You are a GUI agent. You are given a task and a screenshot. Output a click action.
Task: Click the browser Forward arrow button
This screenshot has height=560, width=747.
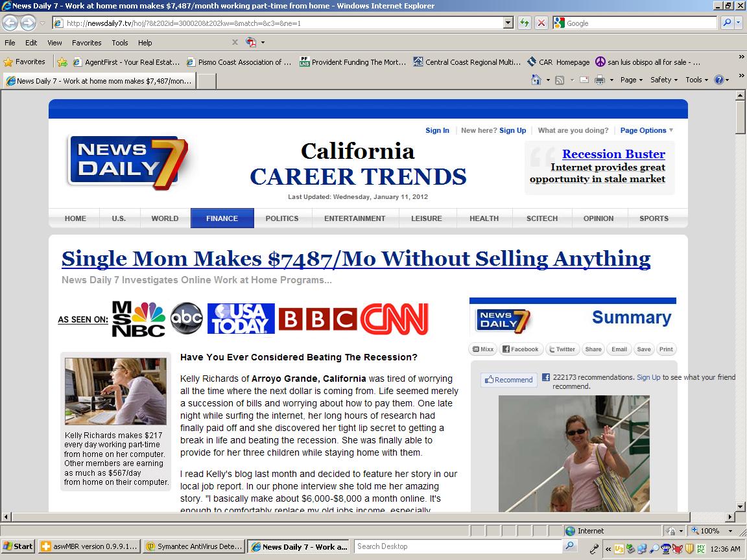[x=28, y=23]
